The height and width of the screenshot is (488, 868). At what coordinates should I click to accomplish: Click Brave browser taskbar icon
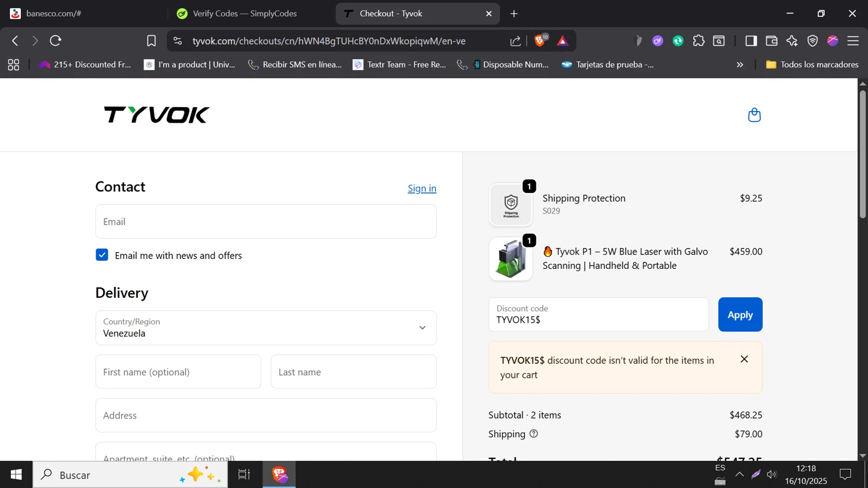(x=279, y=475)
